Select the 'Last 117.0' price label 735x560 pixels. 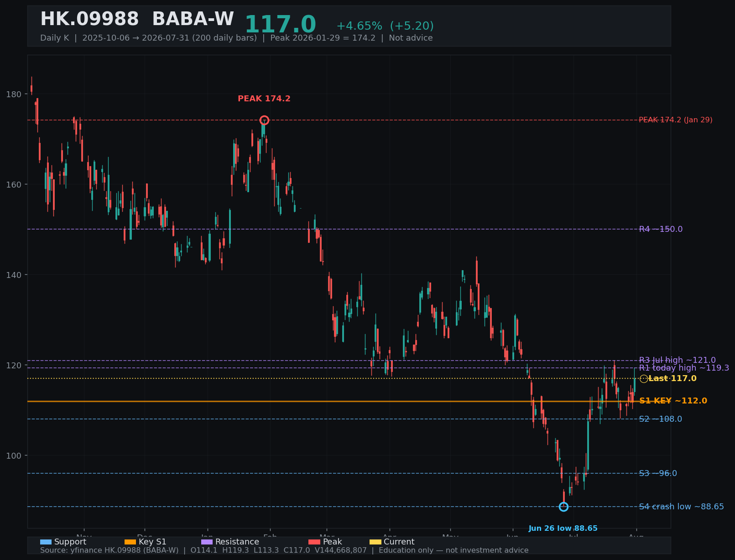(x=672, y=378)
